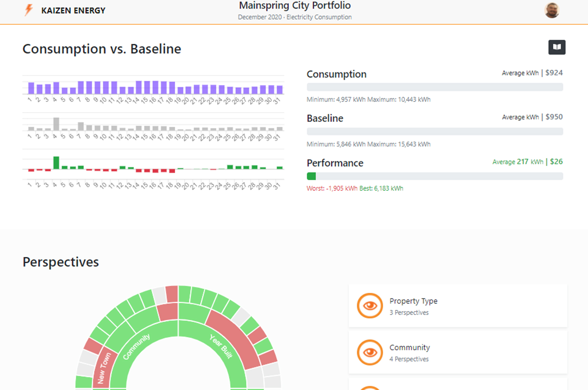Toggle the Property Type eye icon
The image size is (588, 390).
tap(370, 306)
